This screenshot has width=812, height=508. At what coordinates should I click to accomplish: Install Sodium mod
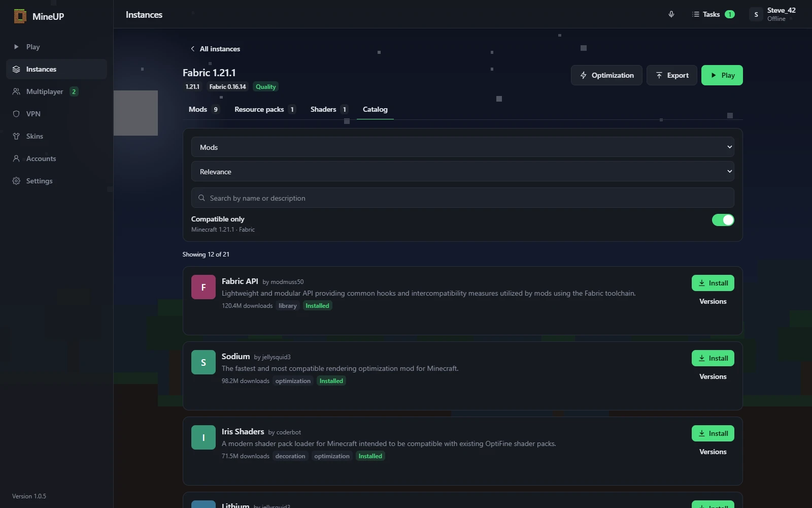pos(713,358)
